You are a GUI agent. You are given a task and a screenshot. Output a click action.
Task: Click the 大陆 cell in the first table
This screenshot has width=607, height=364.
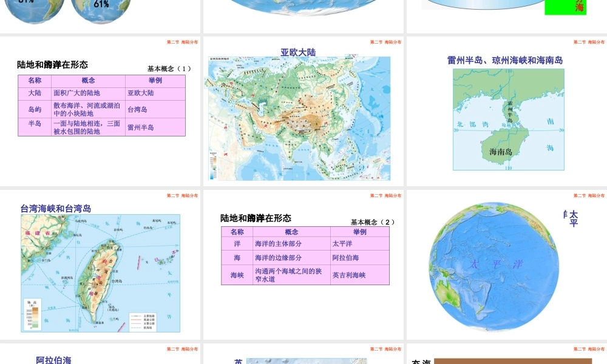(x=35, y=93)
